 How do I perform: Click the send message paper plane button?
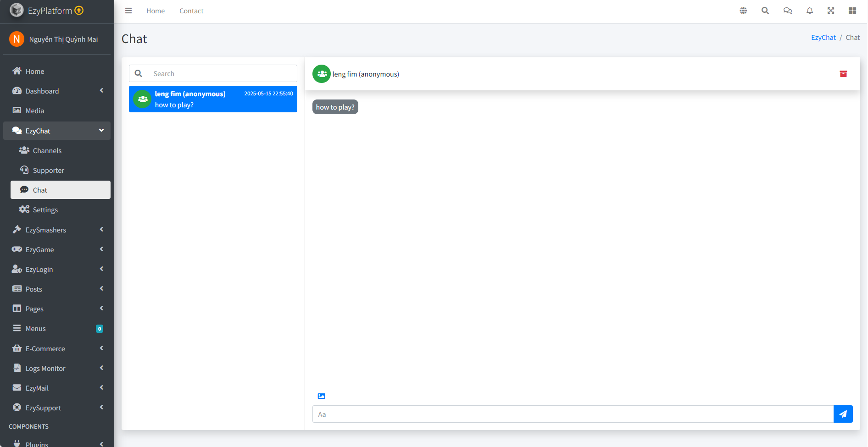(x=843, y=414)
